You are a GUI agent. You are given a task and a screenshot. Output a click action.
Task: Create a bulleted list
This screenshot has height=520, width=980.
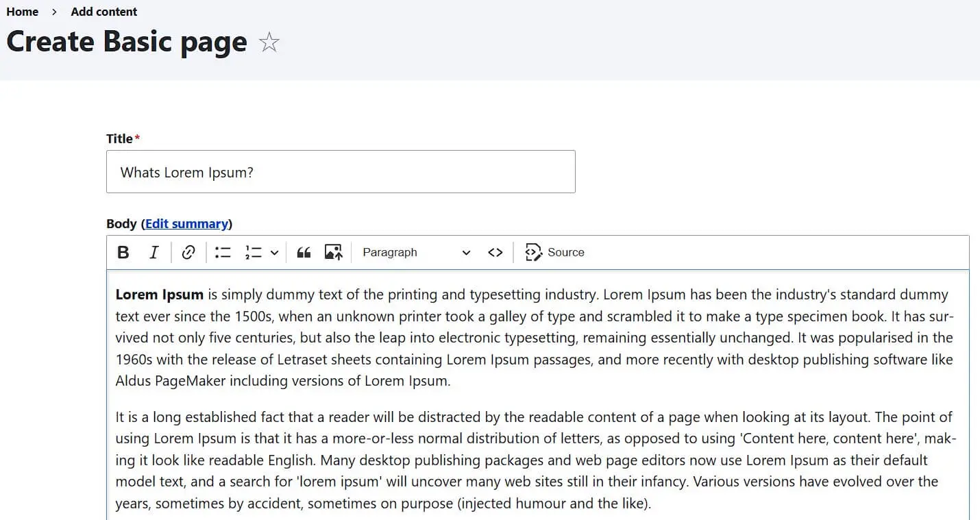click(223, 252)
